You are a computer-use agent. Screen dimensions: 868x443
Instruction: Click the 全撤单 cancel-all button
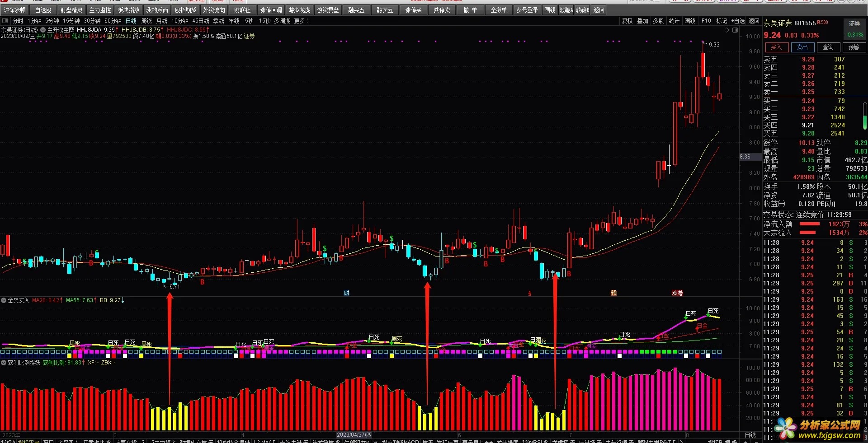click(499, 10)
